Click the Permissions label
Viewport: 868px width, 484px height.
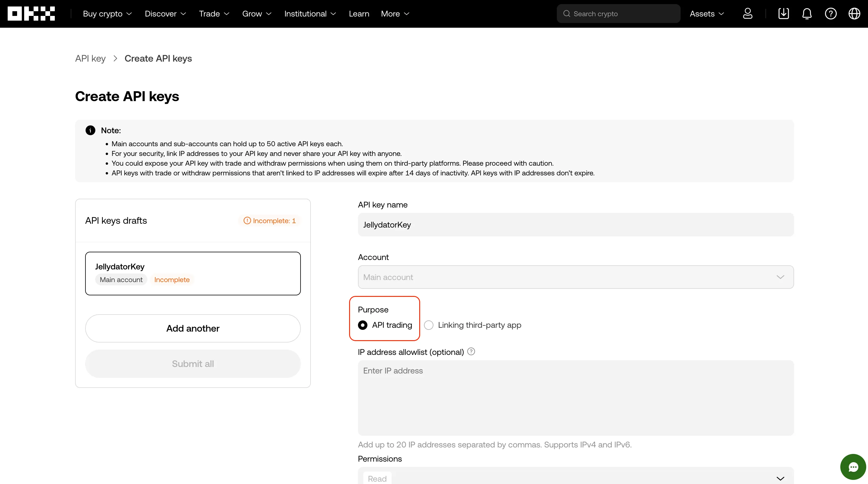click(380, 459)
